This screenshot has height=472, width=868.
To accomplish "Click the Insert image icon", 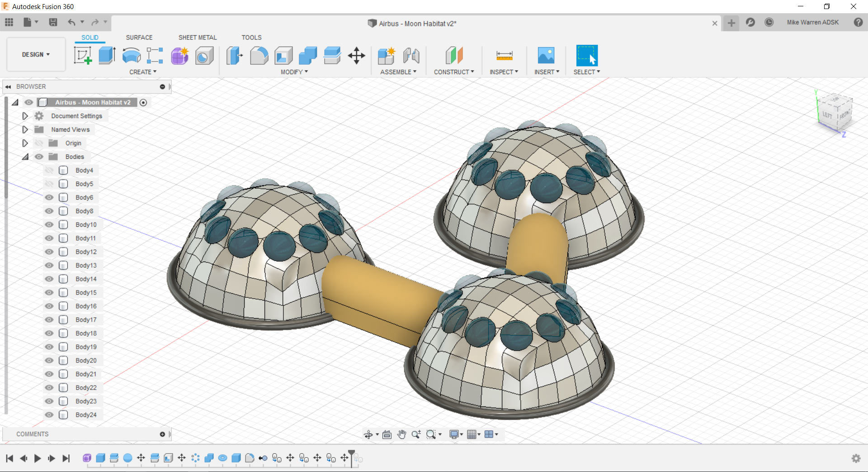I will (x=546, y=56).
